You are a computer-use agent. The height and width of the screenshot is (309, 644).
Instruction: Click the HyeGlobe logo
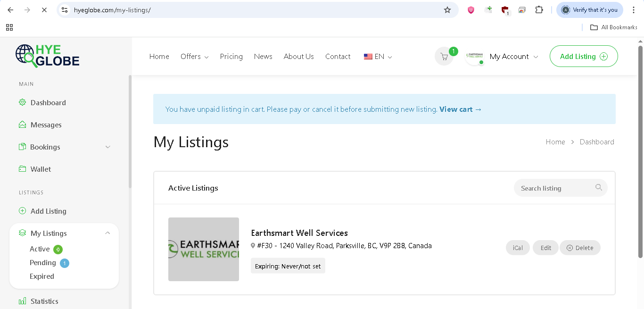[x=47, y=56]
